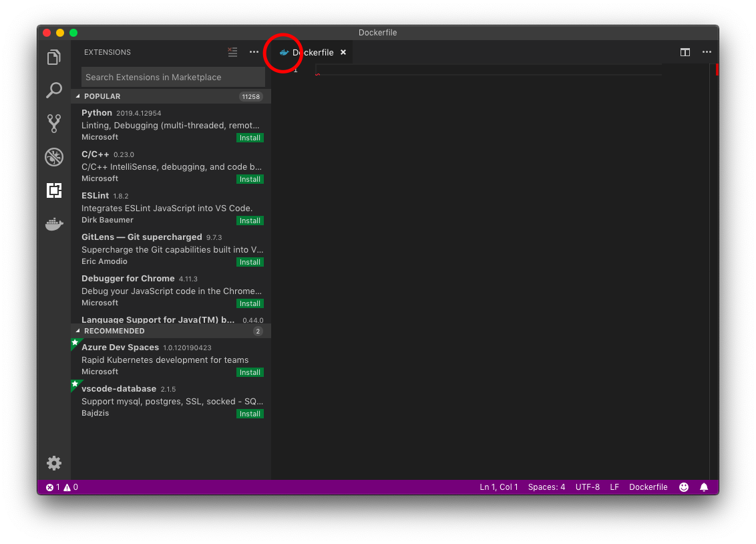Split the editor to the right

pos(685,52)
